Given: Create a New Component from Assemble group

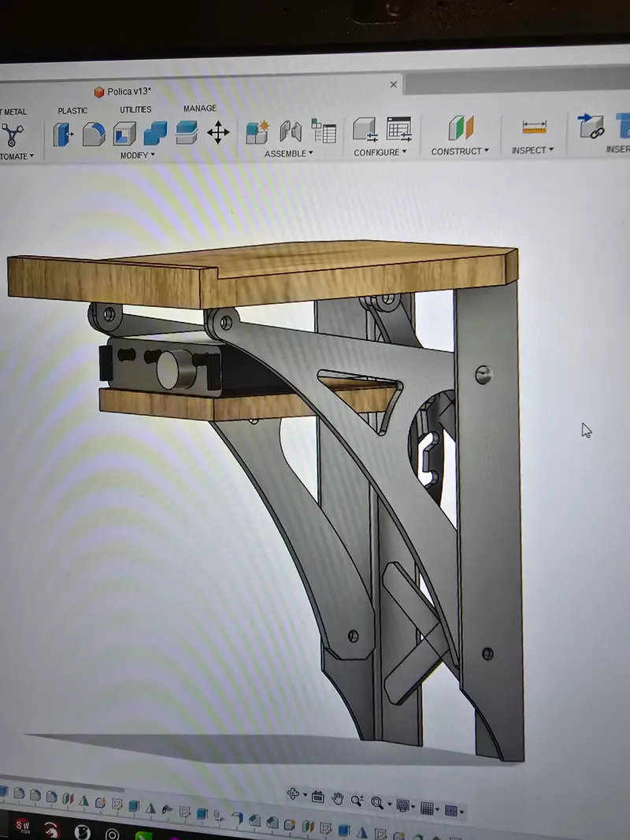Looking at the screenshot, I should pos(258,132).
